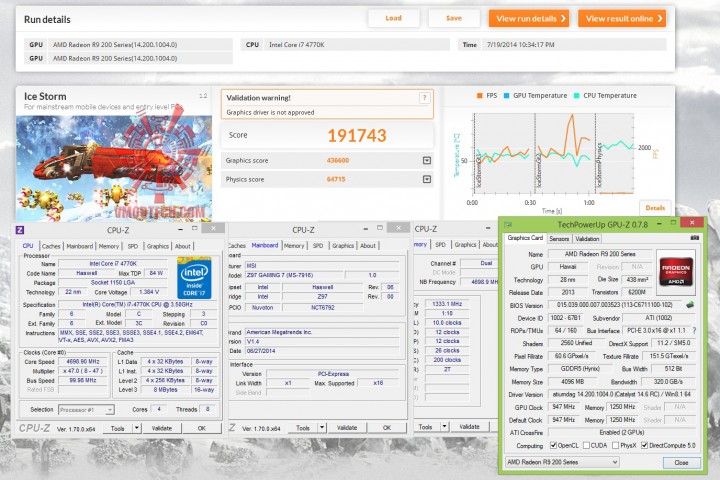720x480 pixels.
Task: Minimize the GPU-Z window
Action: click(x=659, y=223)
